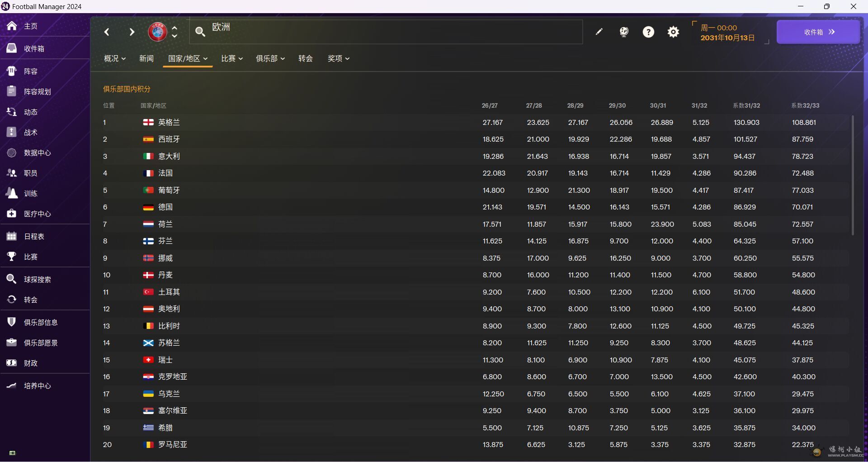
Task: Open the 英格兰 England row
Action: pos(475,122)
